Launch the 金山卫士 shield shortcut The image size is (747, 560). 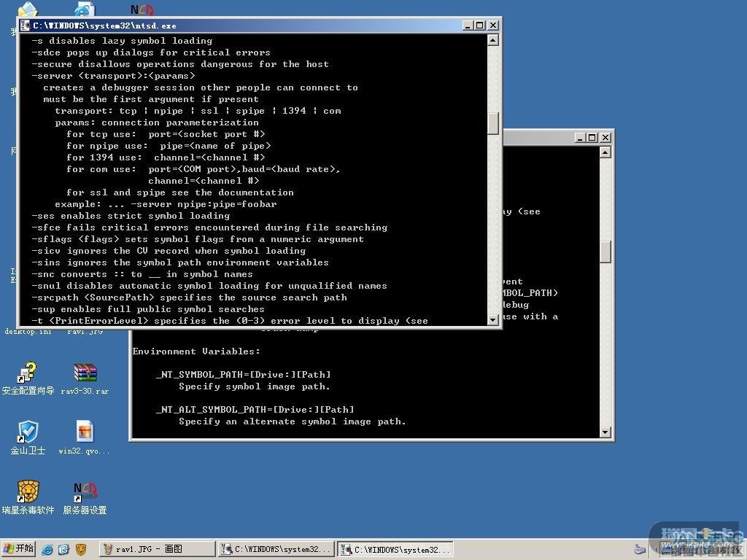(28, 432)
